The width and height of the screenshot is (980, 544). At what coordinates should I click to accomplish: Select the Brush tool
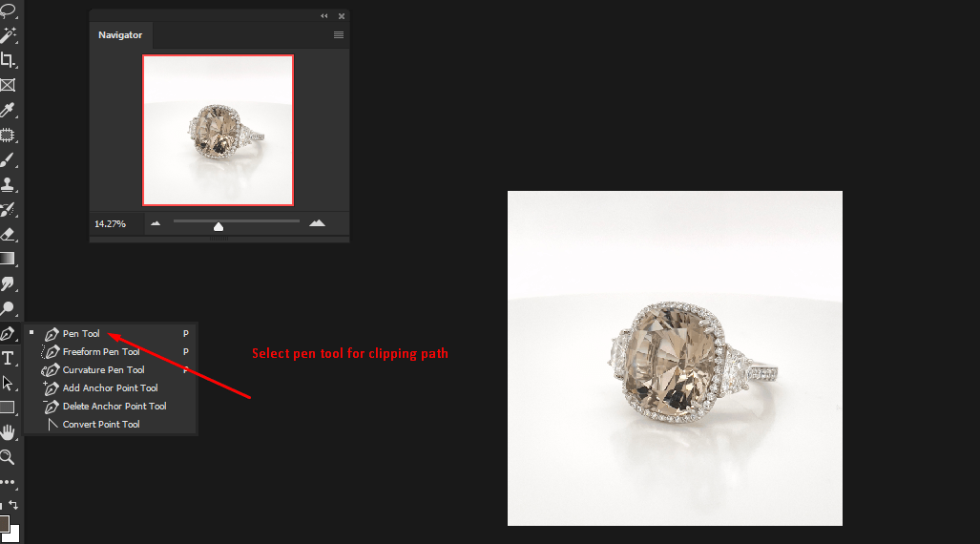(x=9, y=160)
